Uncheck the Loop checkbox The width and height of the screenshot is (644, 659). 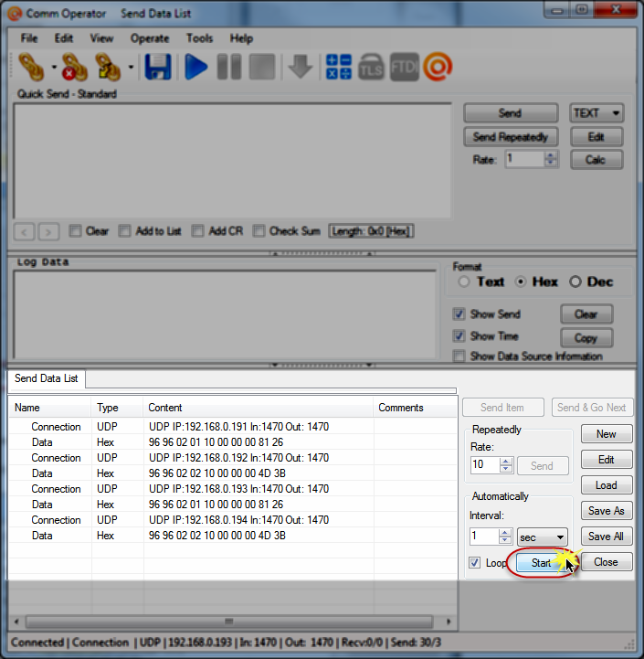click(475, 563)
